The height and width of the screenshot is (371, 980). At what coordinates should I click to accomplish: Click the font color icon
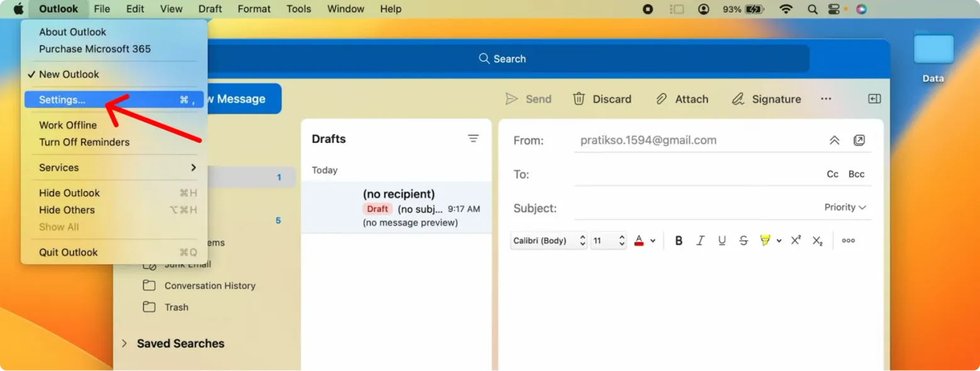(639, 241)
